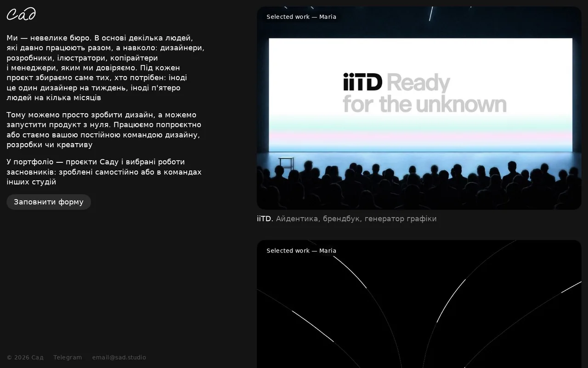
Task: Click the paragraph starting with Тому можемо
Action: [104, 130]
